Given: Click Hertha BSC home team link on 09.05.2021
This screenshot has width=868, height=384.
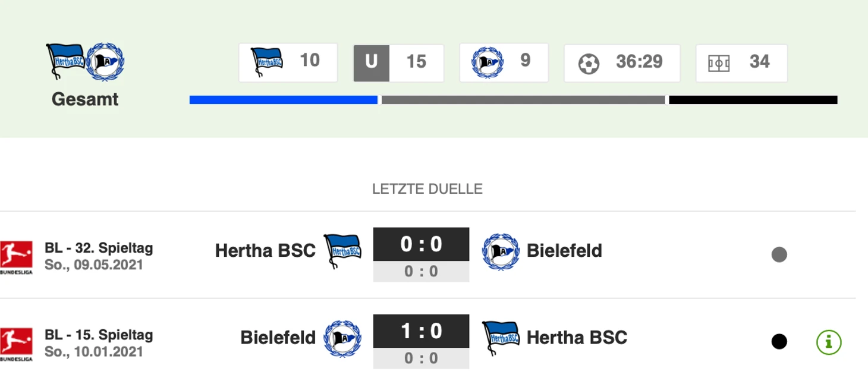Looking at the screenshot, I should (x=265, y=250).
